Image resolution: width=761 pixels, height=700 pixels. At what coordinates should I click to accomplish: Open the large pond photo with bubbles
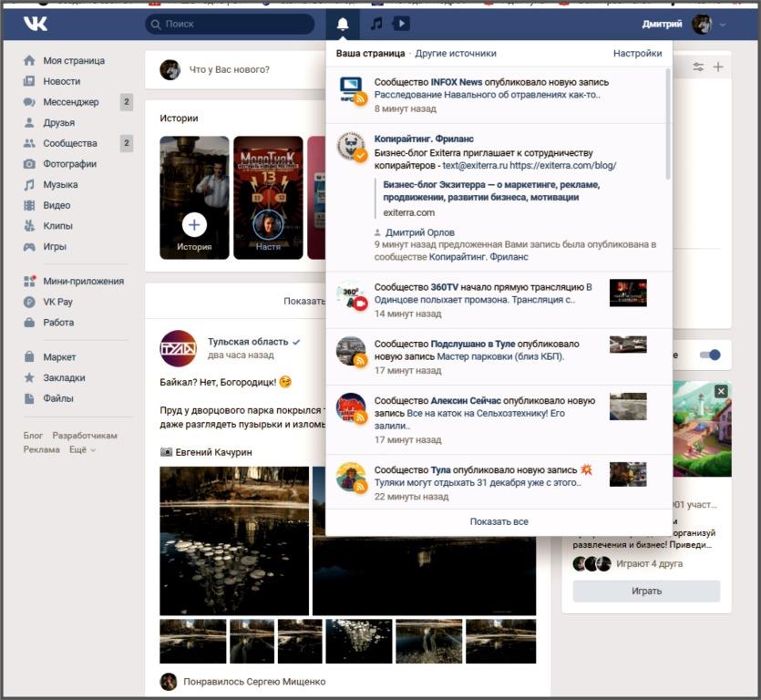234,540
